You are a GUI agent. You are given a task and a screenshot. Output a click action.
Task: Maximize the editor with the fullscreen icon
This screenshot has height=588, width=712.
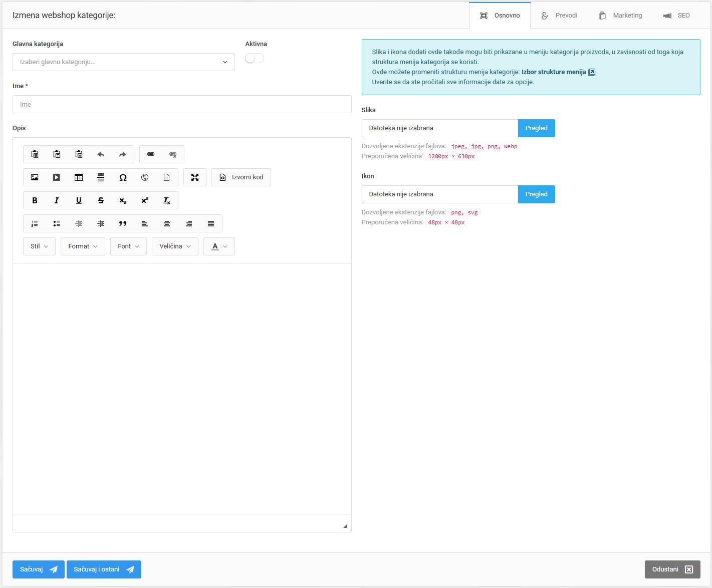click(x=195, y=177)
